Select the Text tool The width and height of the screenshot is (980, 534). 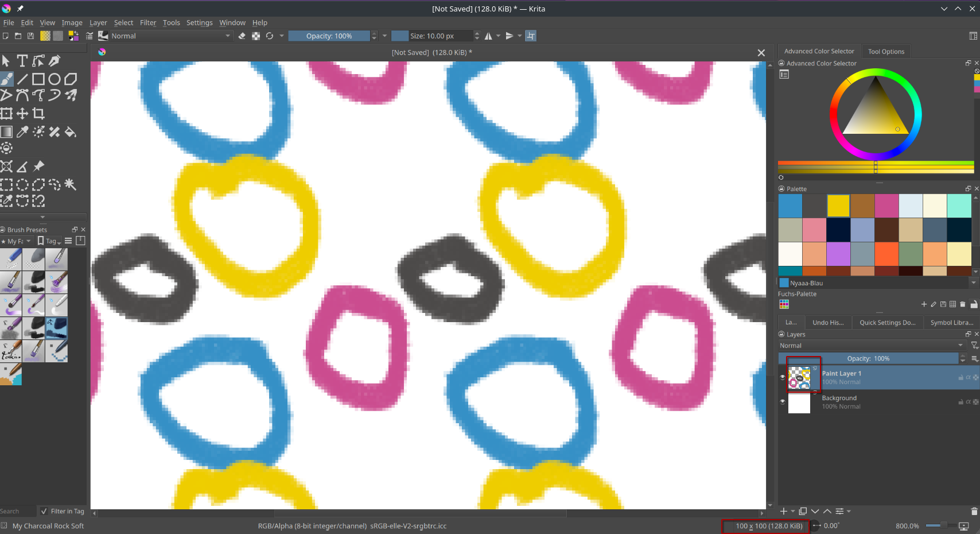point(22,61)
